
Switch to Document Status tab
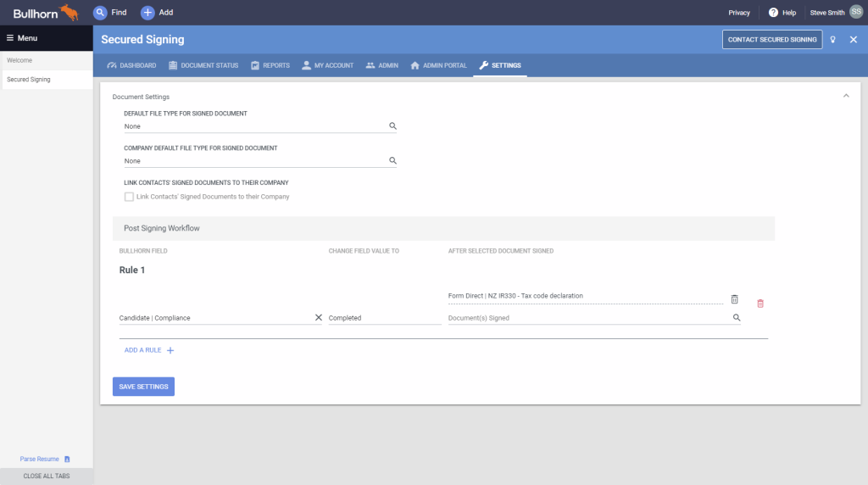click(x=203, y=65)
